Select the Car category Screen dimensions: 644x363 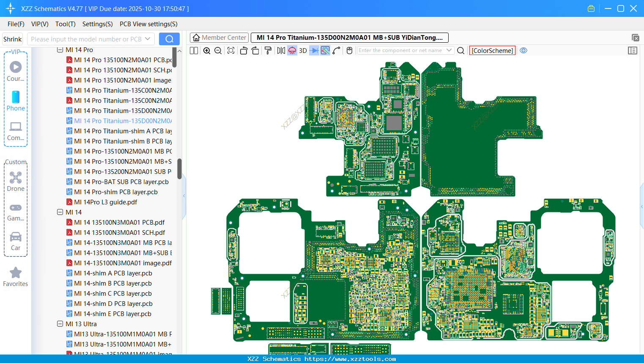click(16, 241)
